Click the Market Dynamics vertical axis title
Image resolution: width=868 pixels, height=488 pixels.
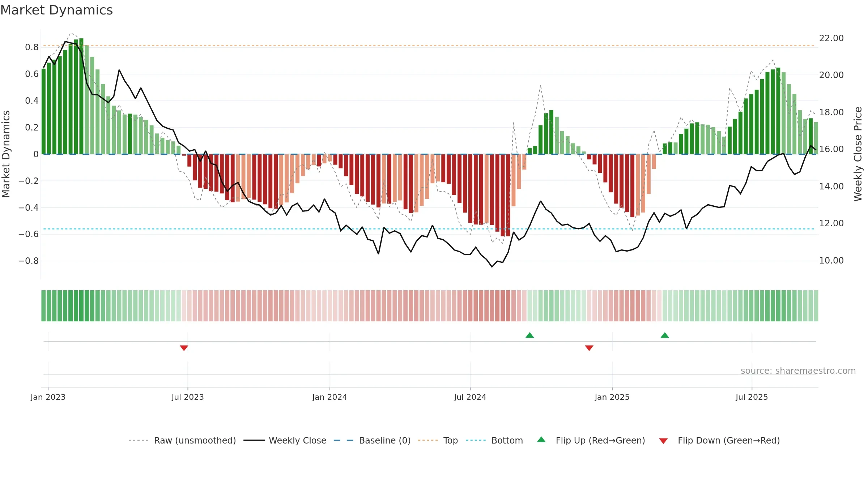[6, 154]
